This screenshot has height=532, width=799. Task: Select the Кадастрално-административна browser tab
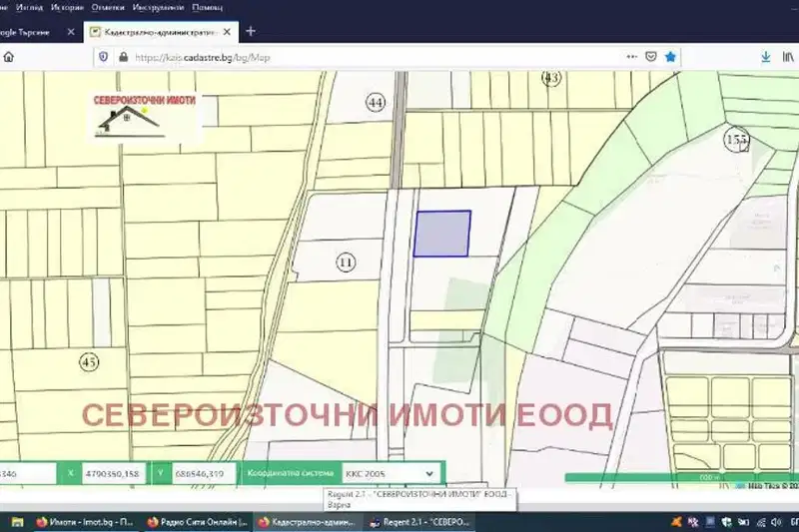coord(161,32)
